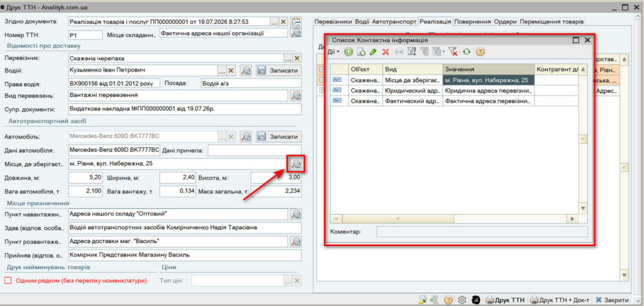Click the Вага вантажу, т input field

[178, 191]
